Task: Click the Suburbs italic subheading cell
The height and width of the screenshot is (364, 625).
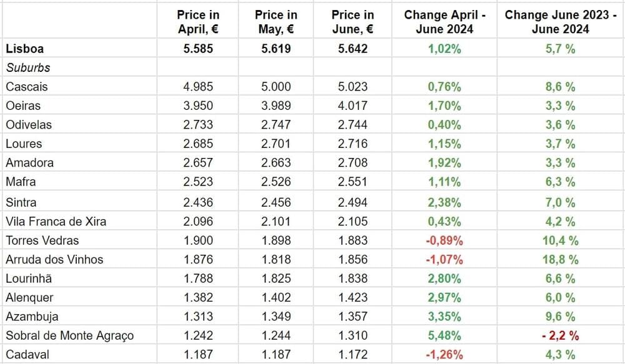Action: click(28, 67)
